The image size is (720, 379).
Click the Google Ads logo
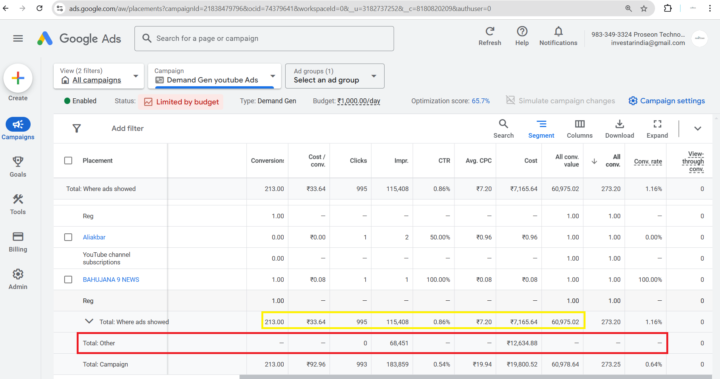click(79, 39)
